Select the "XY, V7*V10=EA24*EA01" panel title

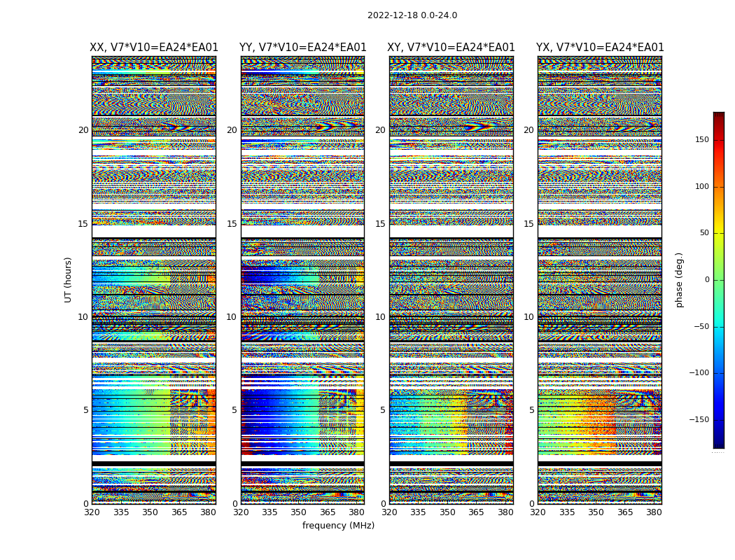(451, 48)
